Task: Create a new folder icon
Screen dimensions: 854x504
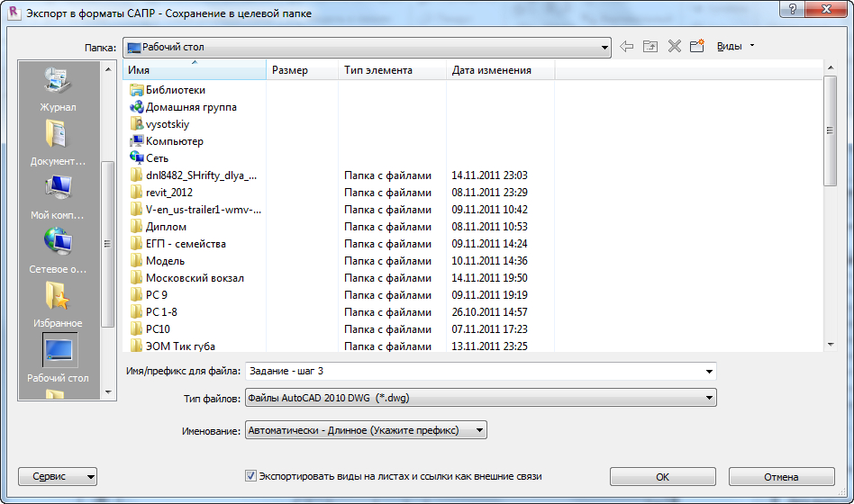Action: point(697,46)
